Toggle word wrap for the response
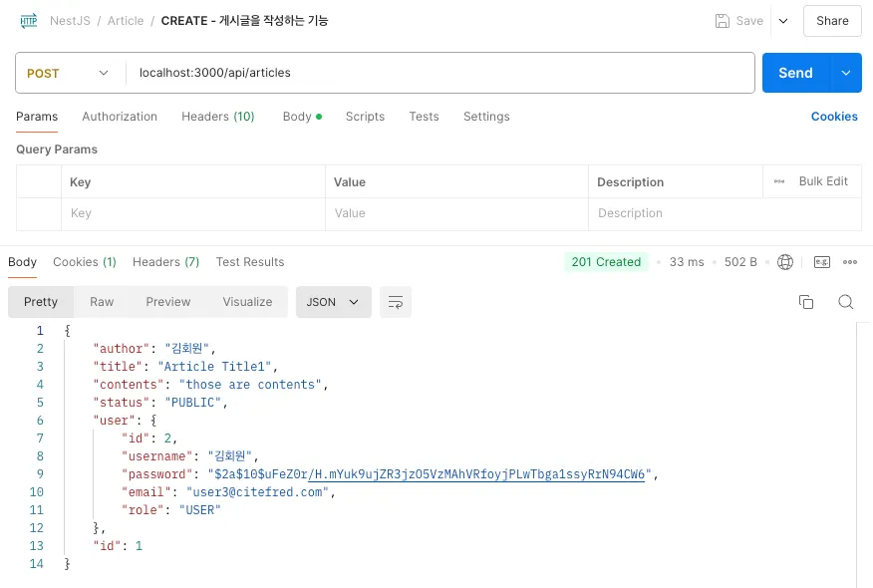This screenshot has height=588, width=873. [x=396, y=302]
